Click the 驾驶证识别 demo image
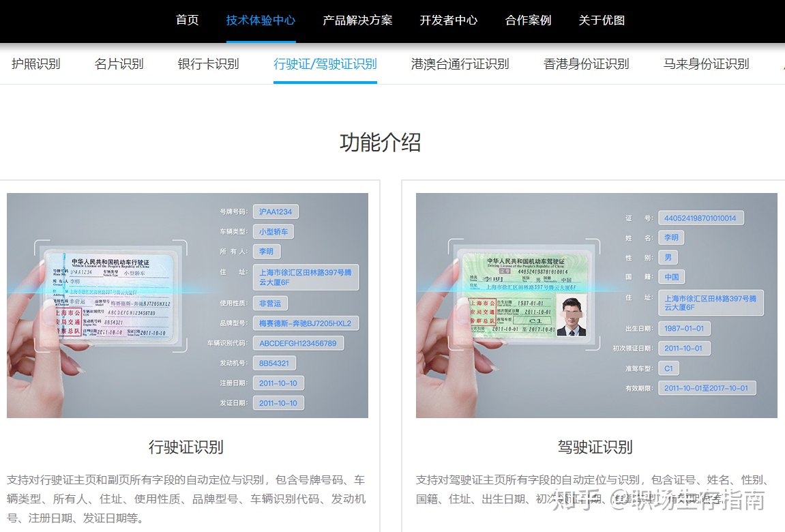 point(598,305)
